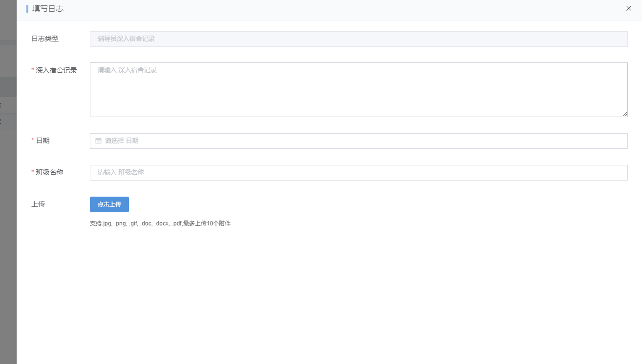Click the 深入宿舍记录 label

[x=56, y=70]
